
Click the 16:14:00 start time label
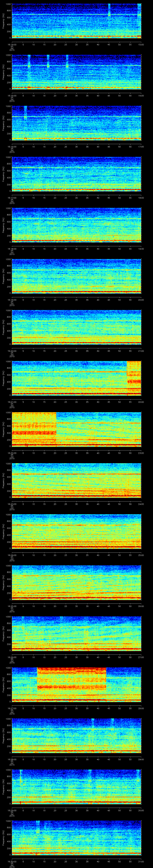pyautogui.click(x=12, y=44)
